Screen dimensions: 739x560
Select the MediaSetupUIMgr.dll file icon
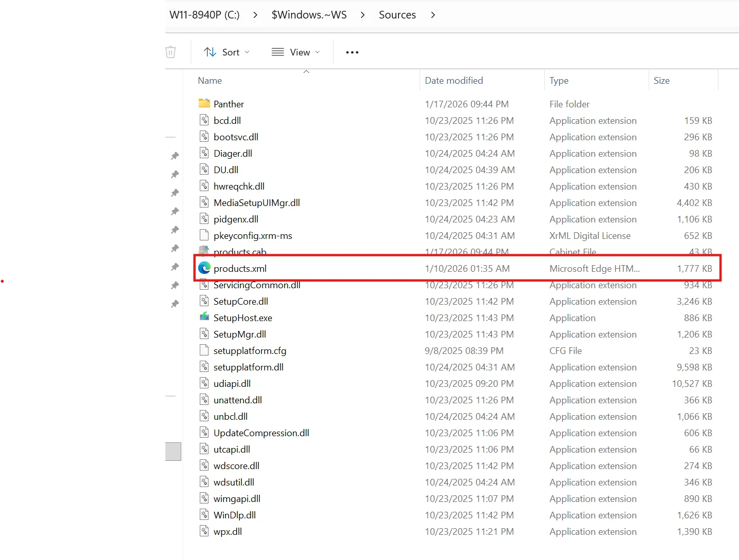[x=204, y=202]
